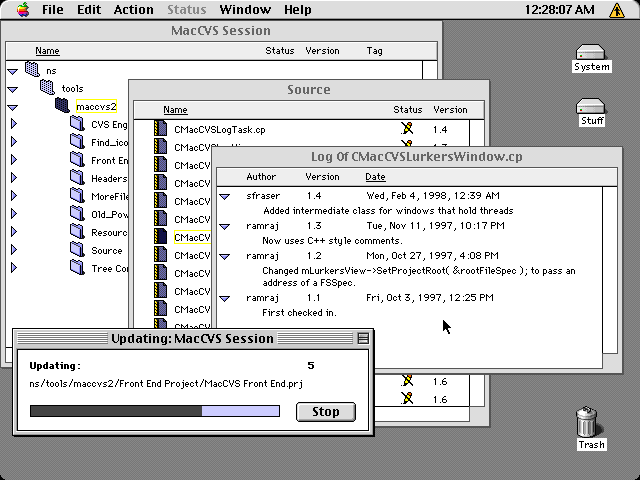Click the CMacCVSLogTask.cp file icon
Image resolution: width=640 pixels, height=480 pixels.
(x=160, y=129)
